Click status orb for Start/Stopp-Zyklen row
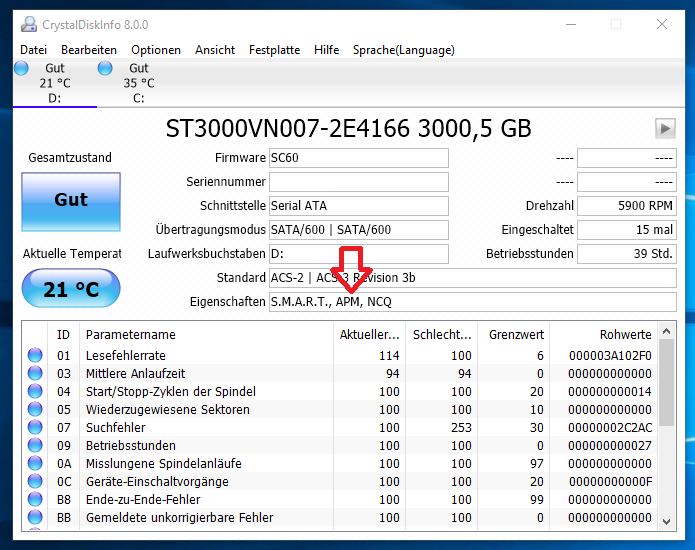 pos(35,391)
